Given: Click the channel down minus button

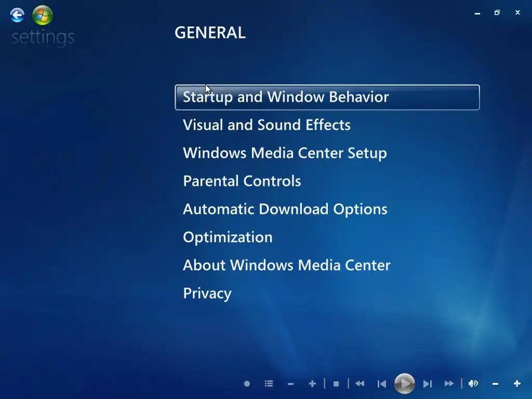Looking at the screenshot, I should point(290,384).
